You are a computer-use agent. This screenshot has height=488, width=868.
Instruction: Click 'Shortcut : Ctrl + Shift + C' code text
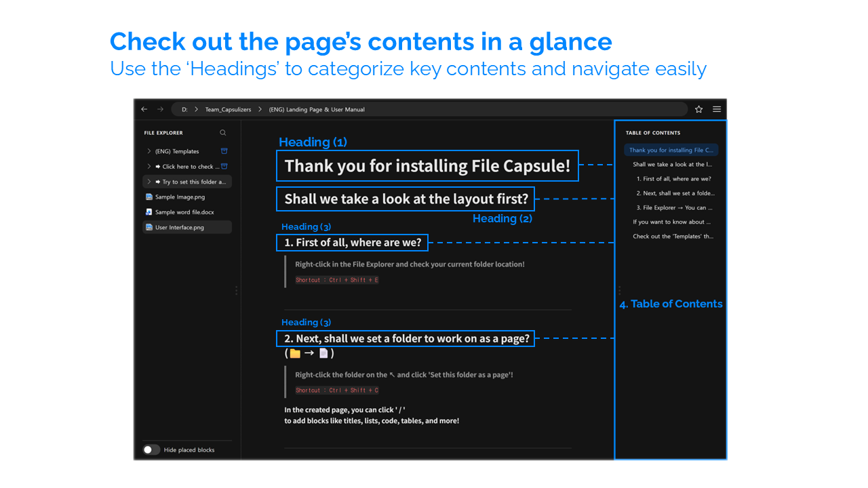click(337, 390)
